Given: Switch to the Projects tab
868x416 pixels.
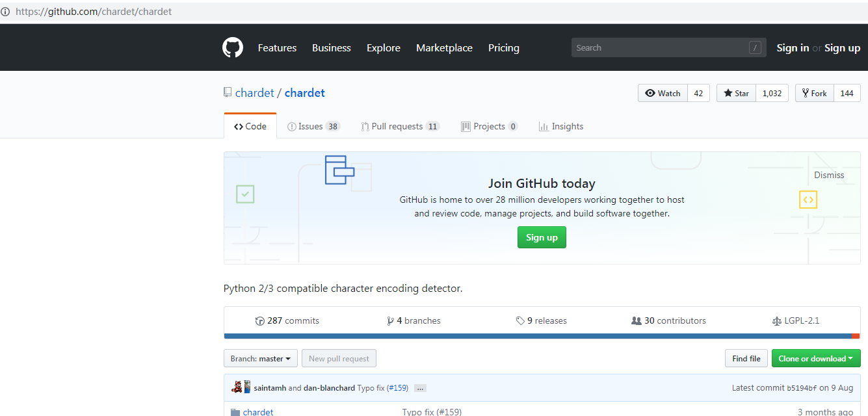Looking at the screenshot, I should click(x=490, y=126).
